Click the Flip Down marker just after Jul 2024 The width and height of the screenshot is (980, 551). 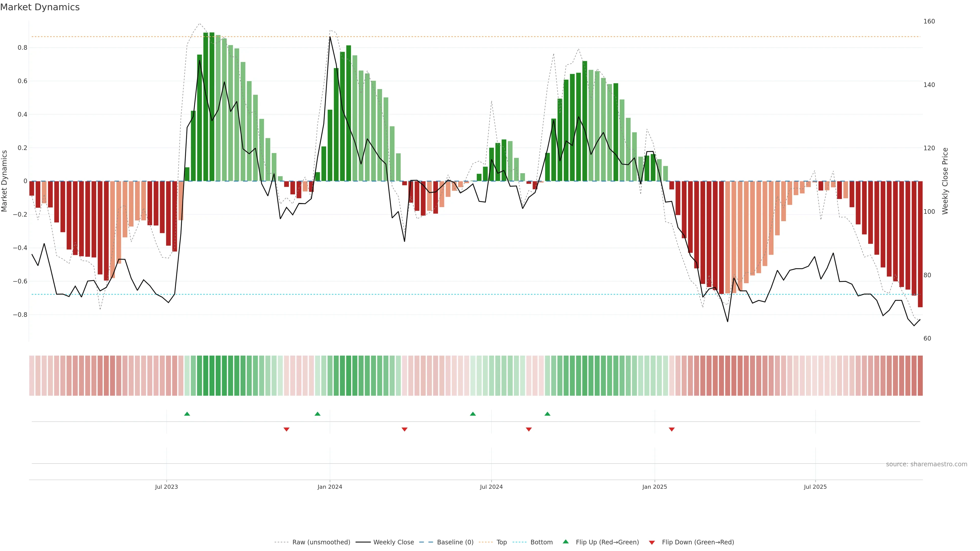click(x=529, y=429)
